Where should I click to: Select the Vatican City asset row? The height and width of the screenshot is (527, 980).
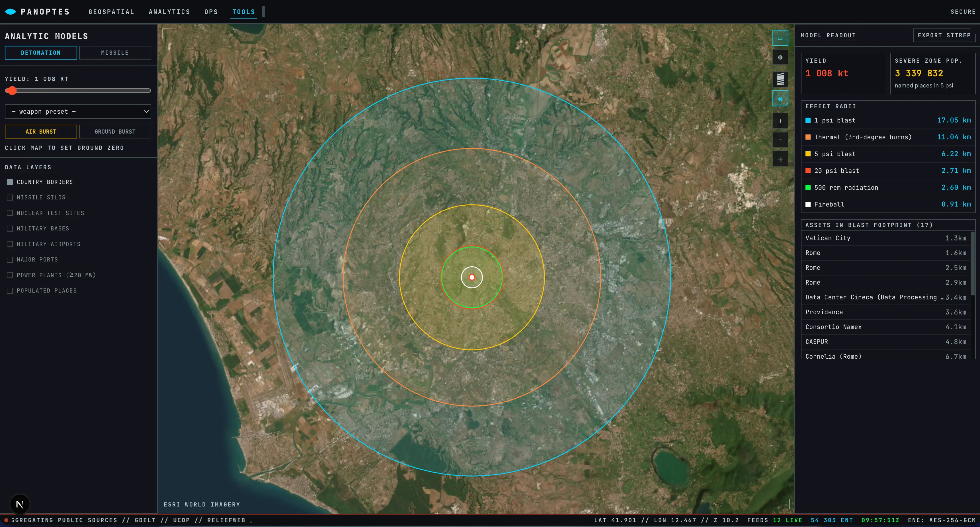[886, 238]
